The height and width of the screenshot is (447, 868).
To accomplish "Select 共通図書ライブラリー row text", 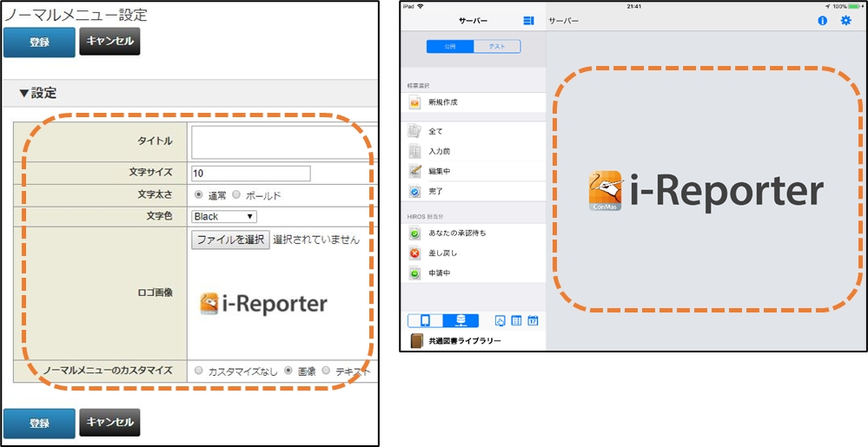I will [465, 341].
